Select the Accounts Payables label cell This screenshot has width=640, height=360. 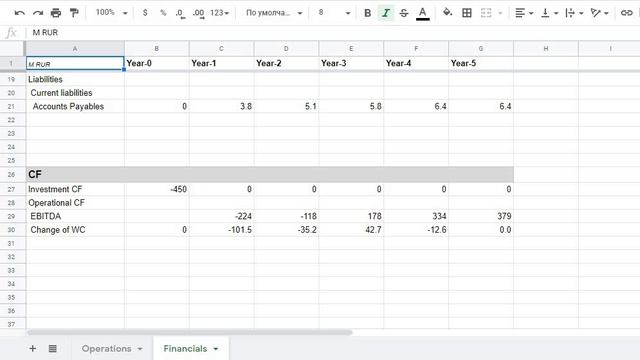pyautogui.click(x=75, y=107)
